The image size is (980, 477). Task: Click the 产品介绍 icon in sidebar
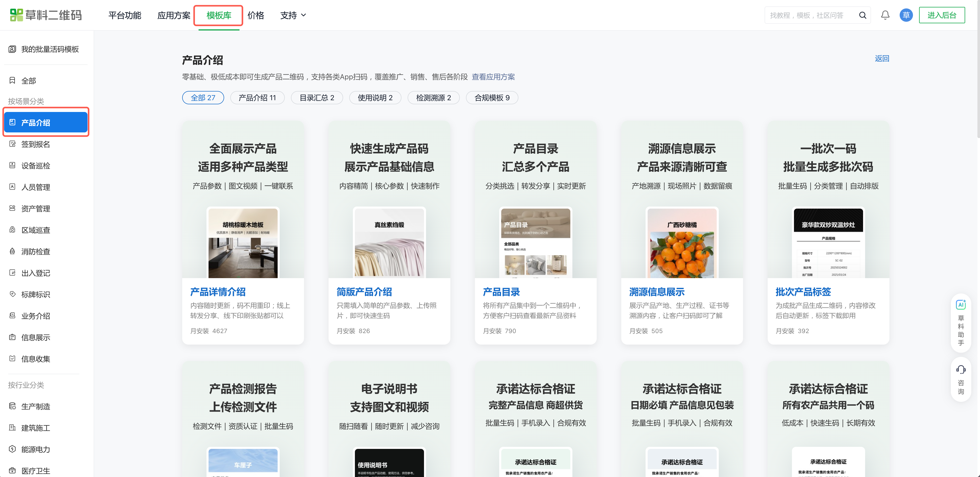[x=12, y=122]
